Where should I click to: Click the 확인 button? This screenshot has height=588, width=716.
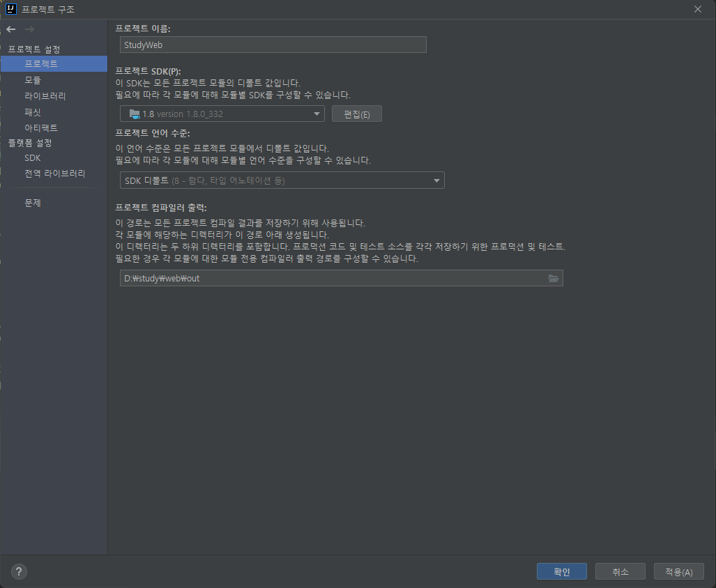tap(562, 571)
